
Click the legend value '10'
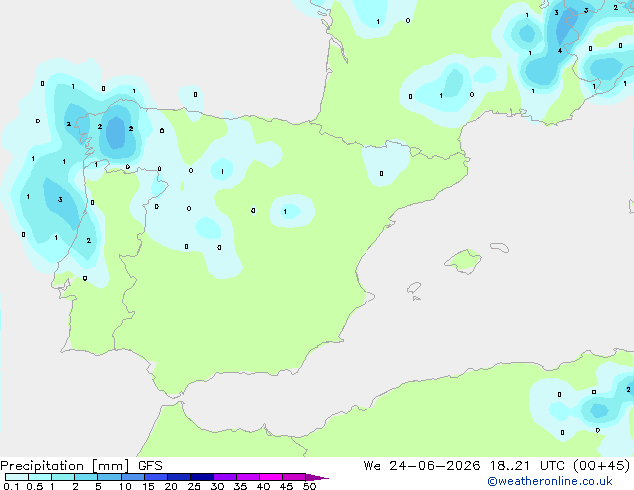pos(125,486)
